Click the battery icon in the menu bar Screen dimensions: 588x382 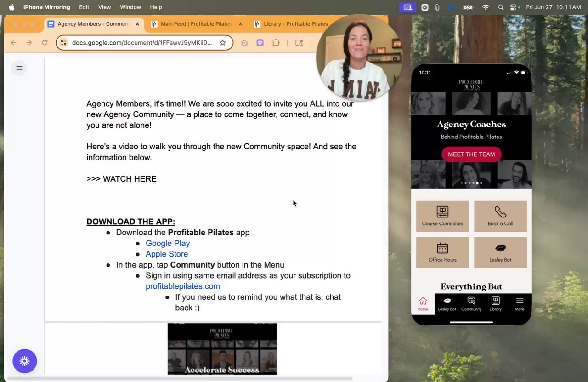(468, 7)
